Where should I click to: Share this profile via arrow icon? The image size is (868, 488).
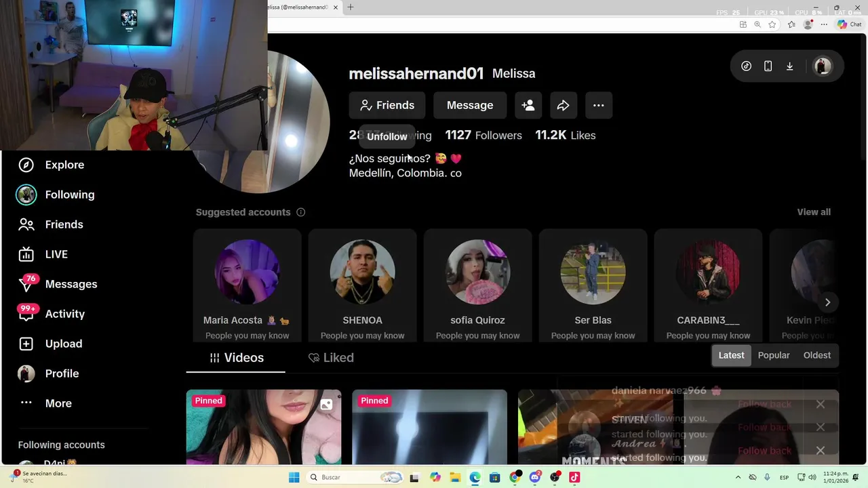[564, 105]
